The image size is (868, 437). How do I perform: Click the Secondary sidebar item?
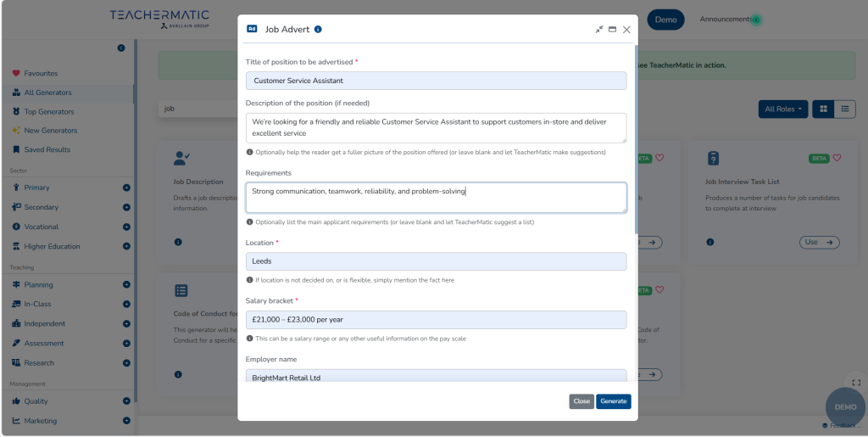pyautogui.click(x=41, y=207)
